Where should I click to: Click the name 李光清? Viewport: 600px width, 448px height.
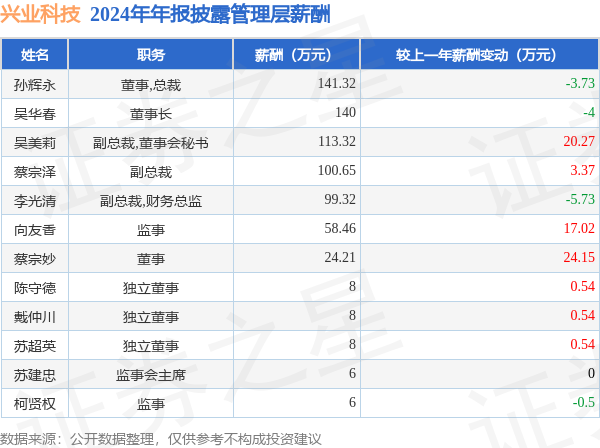pyautogui.click(x=35, y=201)
